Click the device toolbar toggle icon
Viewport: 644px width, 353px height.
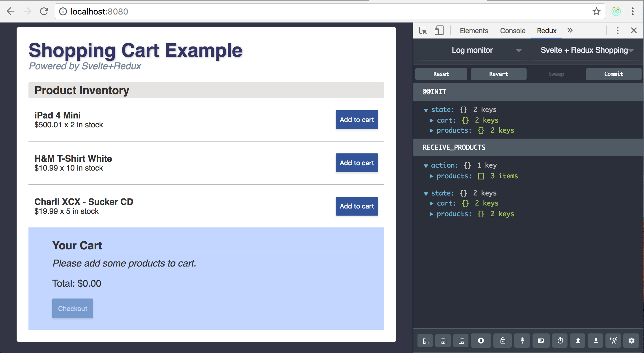click(x=439, y=31)
